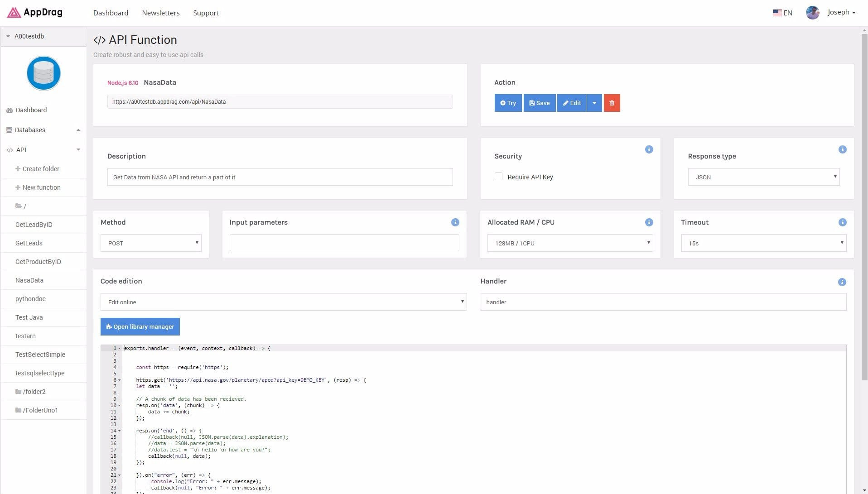868x494 pixels.
Task: Click Open library manager button
Action: 140,326
